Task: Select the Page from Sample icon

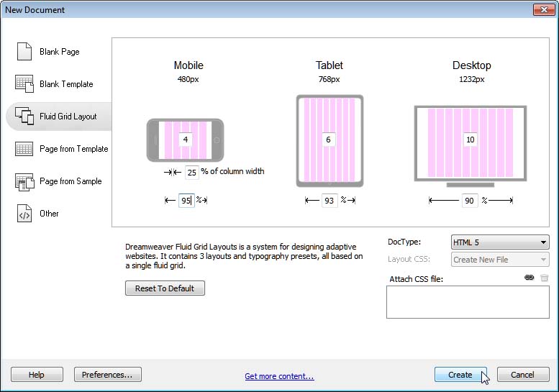Action: point(24,181)
